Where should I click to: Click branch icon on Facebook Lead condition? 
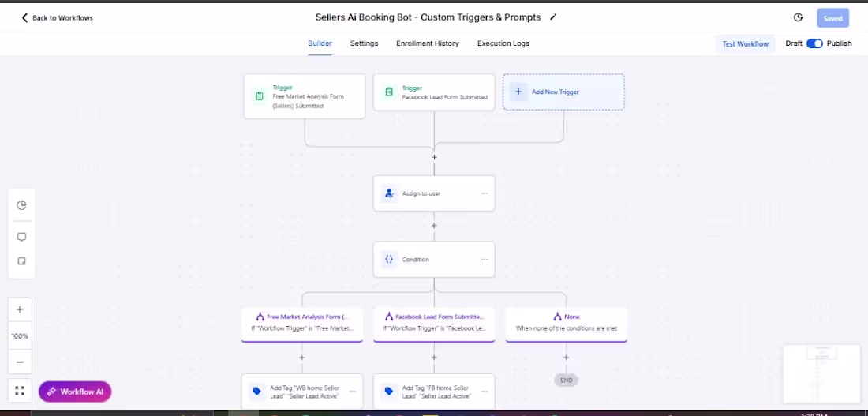point(389,317)
